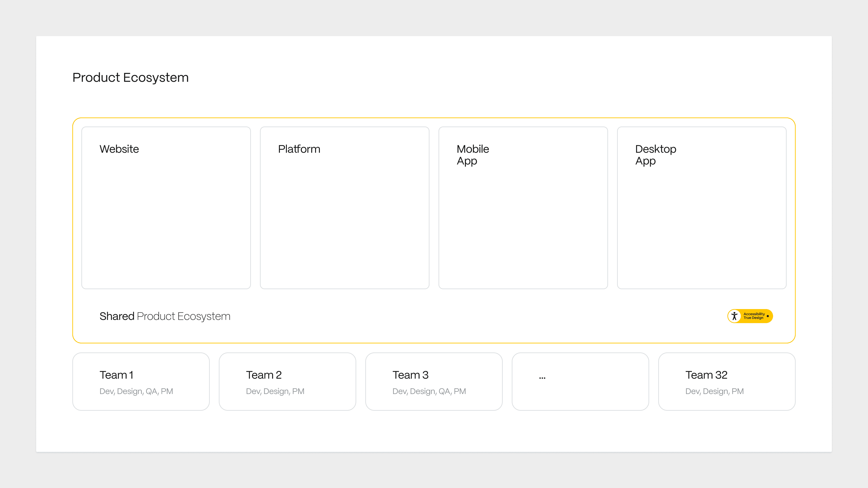Click the "Accessibility True Design" badge text
868x488 pixels.
click(754, 316)
